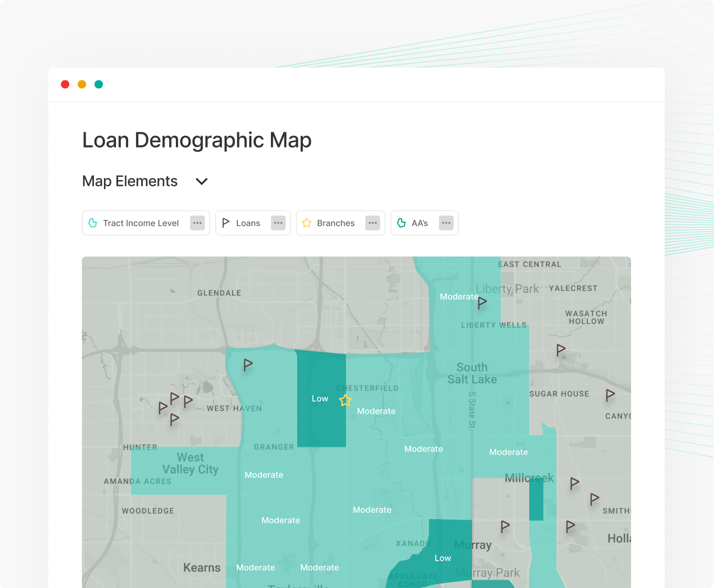Open the Loans more options menu
Screen dimensions: 714x588
click(278, 223)
